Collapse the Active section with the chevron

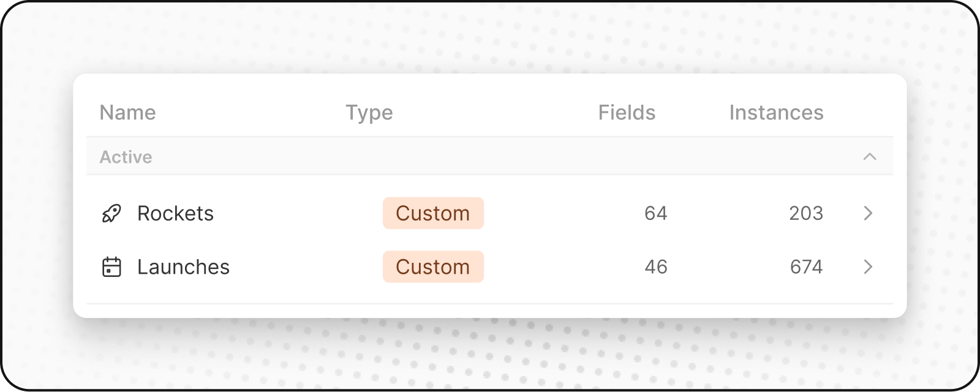click(870, 157)
